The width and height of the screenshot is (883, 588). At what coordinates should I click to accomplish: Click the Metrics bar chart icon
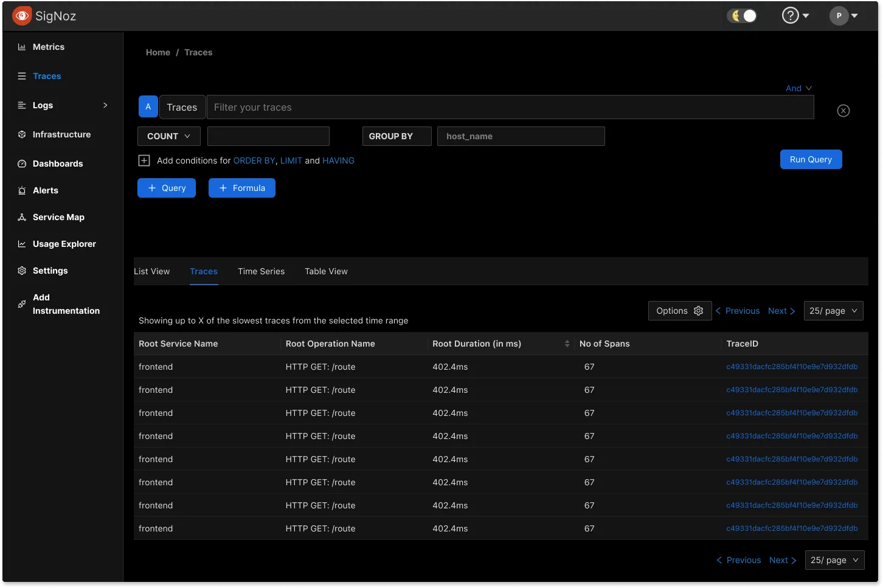[22, 47]
